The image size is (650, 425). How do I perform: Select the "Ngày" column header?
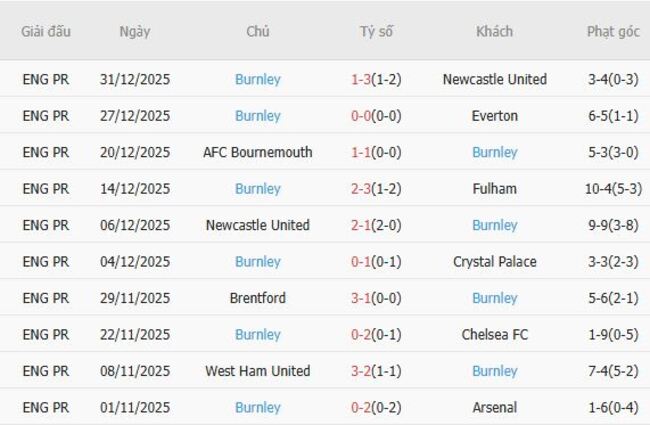tap(134, 31)
